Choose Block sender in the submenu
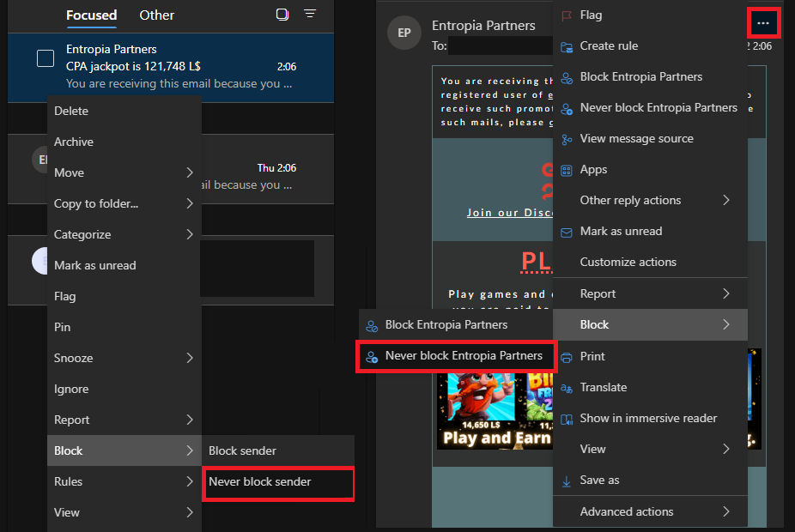The height and width of the screenshot is (532, 795). coord(278,450)
